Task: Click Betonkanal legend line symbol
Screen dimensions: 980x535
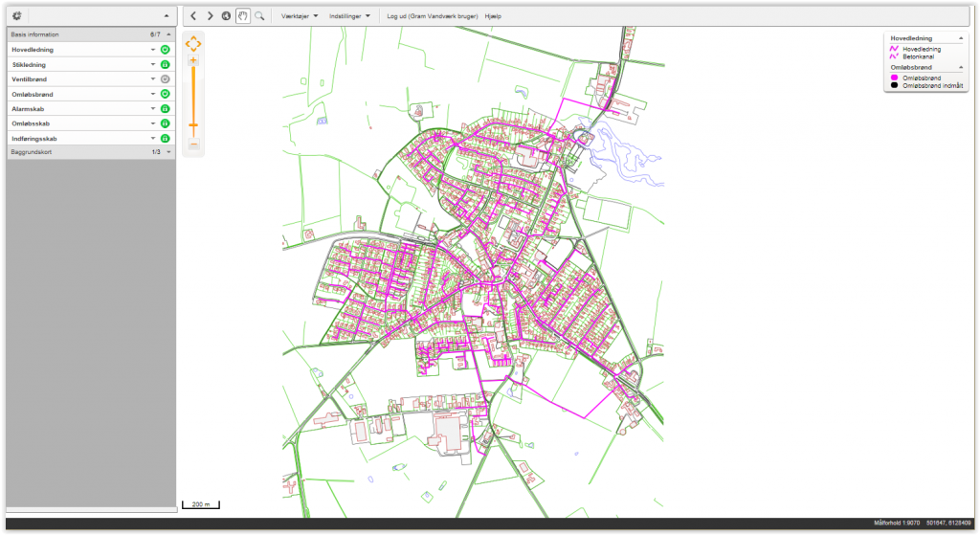Action: 894,56
